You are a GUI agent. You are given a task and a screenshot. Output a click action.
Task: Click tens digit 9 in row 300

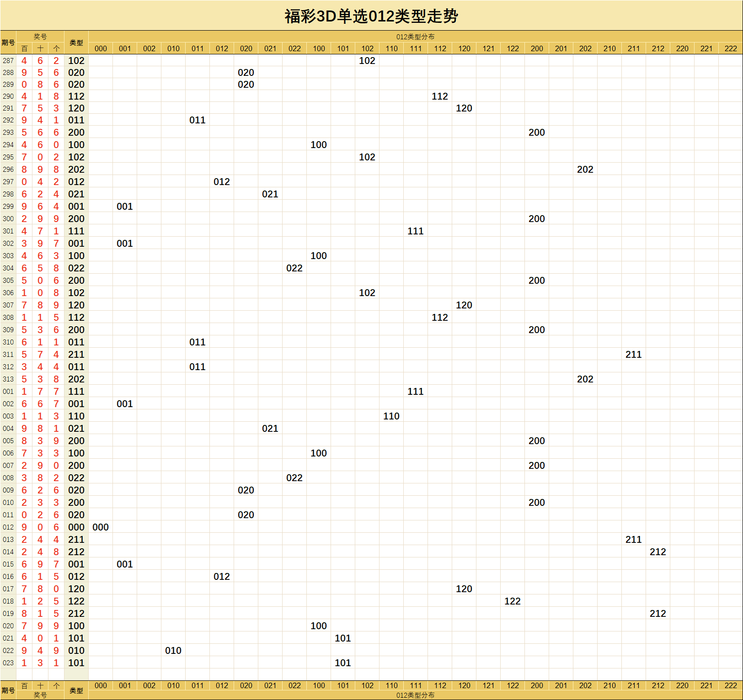(40, 218)
